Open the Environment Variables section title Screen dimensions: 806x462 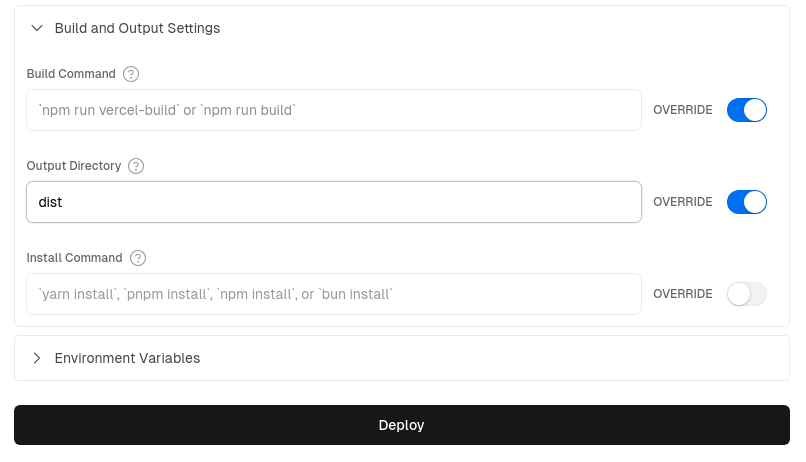click(127, 358)
